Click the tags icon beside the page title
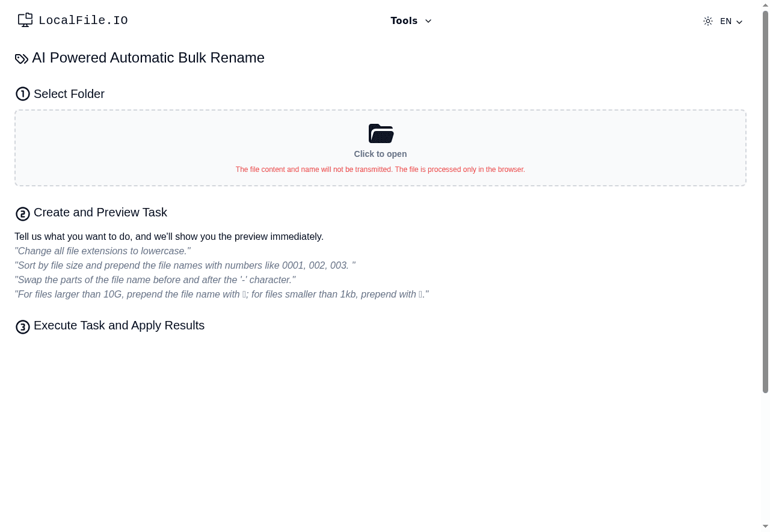The width and height of the screenshot is (770, 532). (x=22, y=58)
